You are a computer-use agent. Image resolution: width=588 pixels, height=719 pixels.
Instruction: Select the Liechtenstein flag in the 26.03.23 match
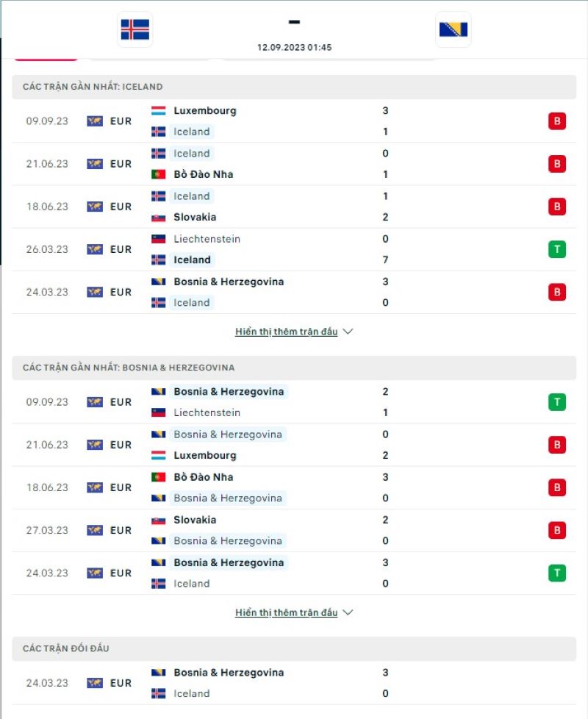[x=159, y=238]
